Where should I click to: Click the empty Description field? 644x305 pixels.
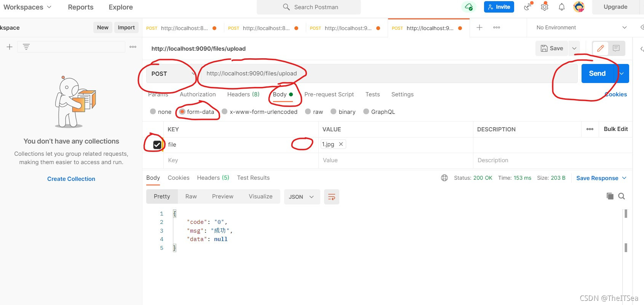tap(552, 160)
